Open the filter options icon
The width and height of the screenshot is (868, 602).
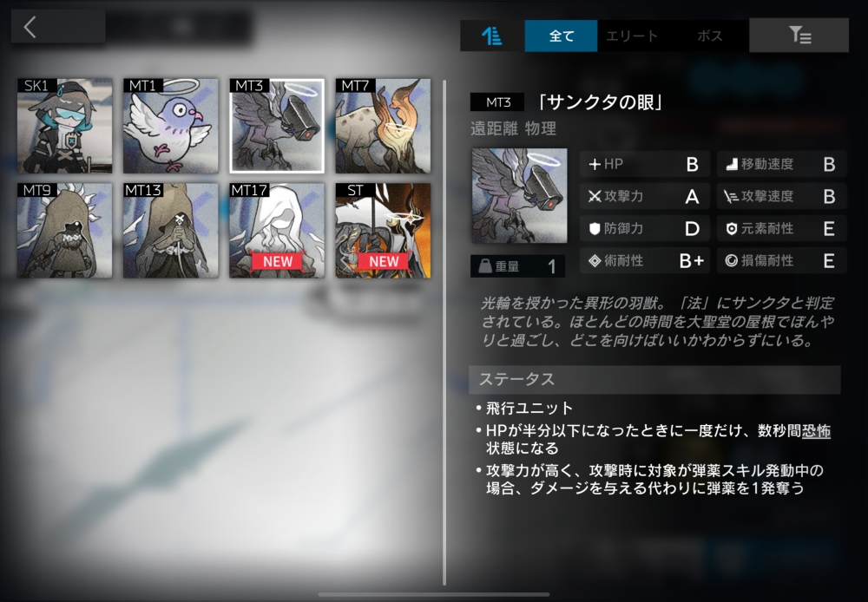click(799, 36)
